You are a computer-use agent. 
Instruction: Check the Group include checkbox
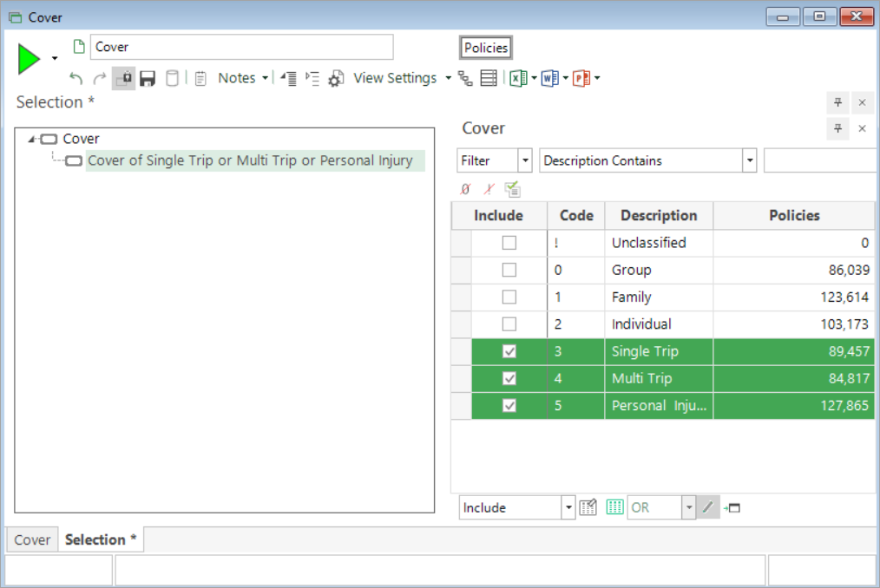(509, 270)
